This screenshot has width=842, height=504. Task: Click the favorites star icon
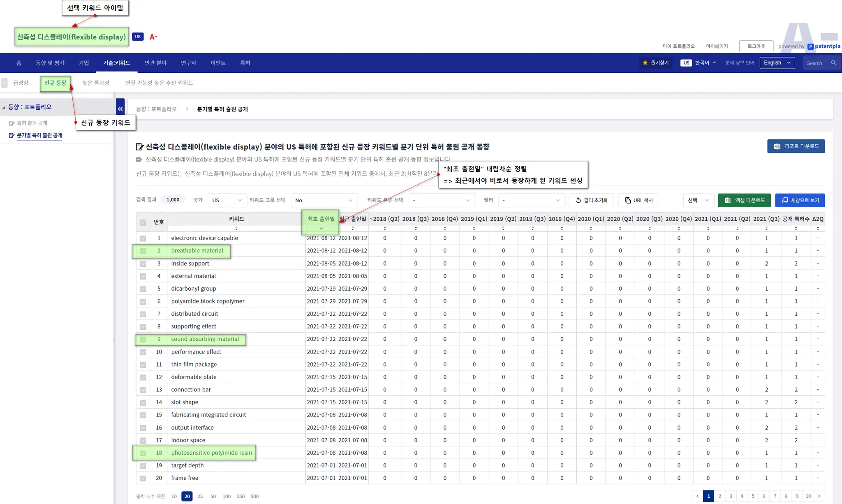click(x=645, y=63)
